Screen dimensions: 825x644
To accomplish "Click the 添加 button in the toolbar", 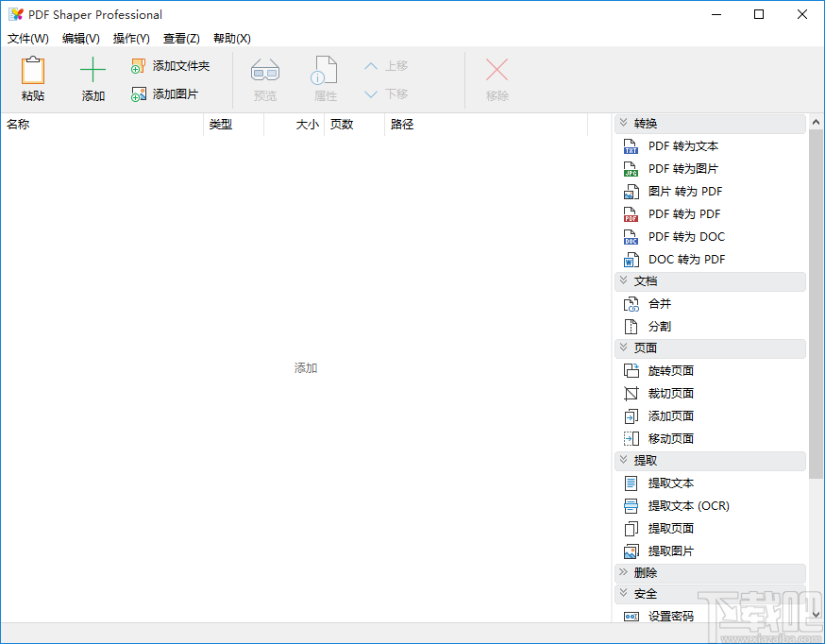I will coord(93,79).
